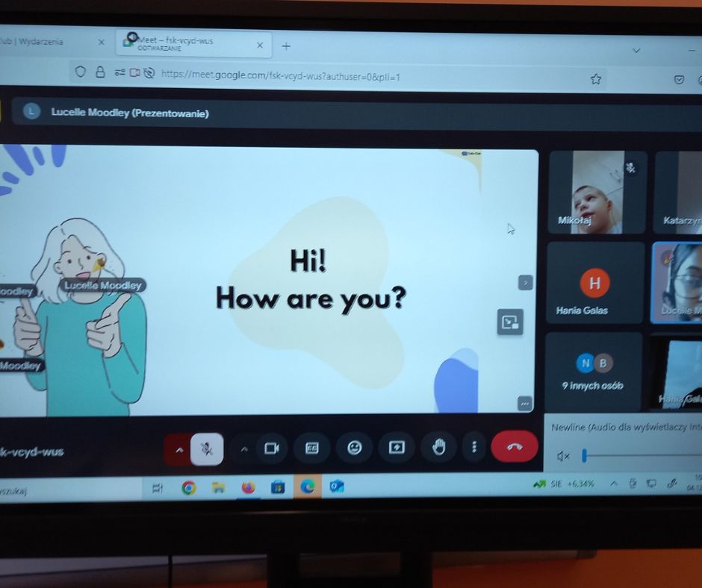
Task: Raise your hand in the meeting
Action: pyautogui.click(x=439, y=447)
